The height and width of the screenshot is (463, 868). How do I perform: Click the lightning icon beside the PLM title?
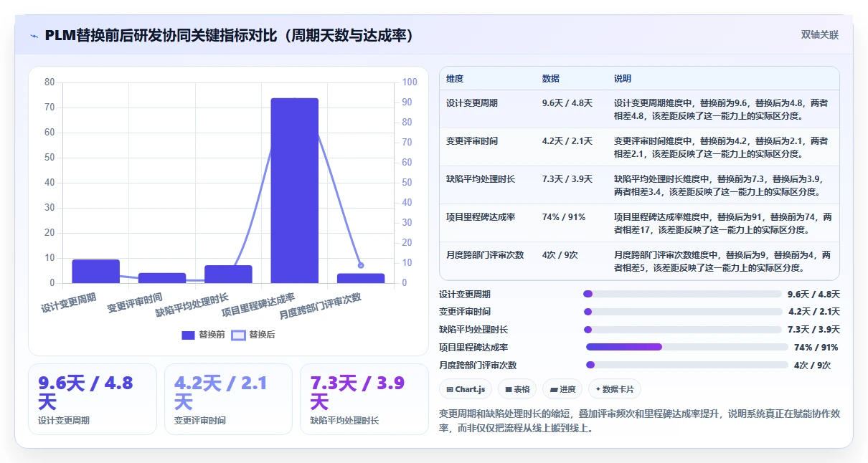tap(34, 36)
